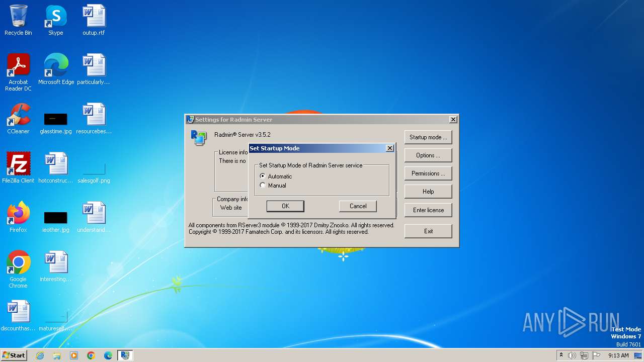Open File Explorer from taskbar
The height and width of the screenshot is (362, 644).
tap(57, 355)
